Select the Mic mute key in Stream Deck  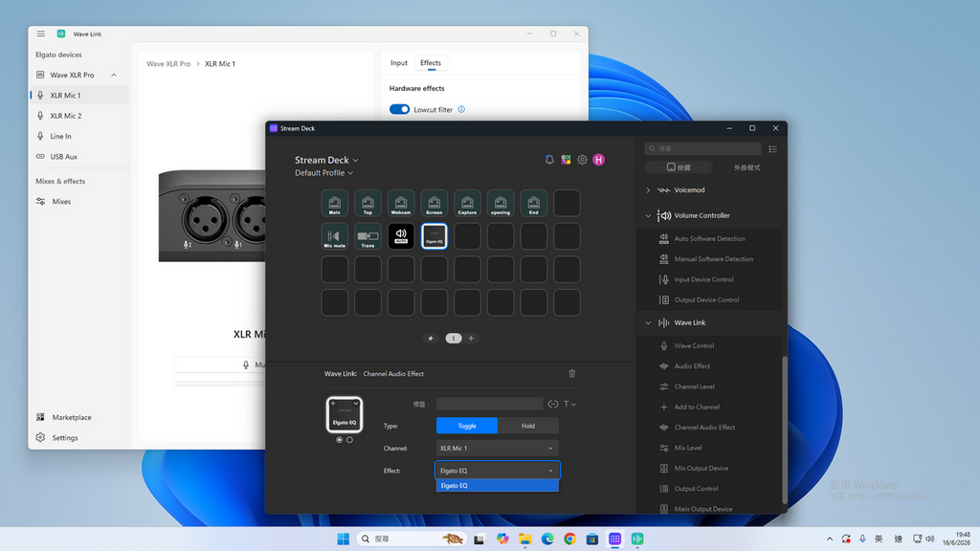coord(334,237)
